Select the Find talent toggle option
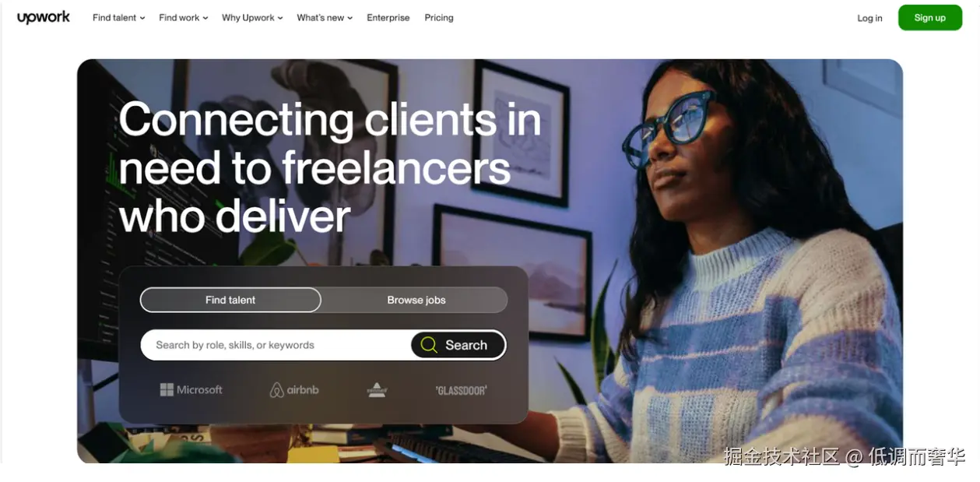Screen dimensions: 980x482 pos(230,300)
